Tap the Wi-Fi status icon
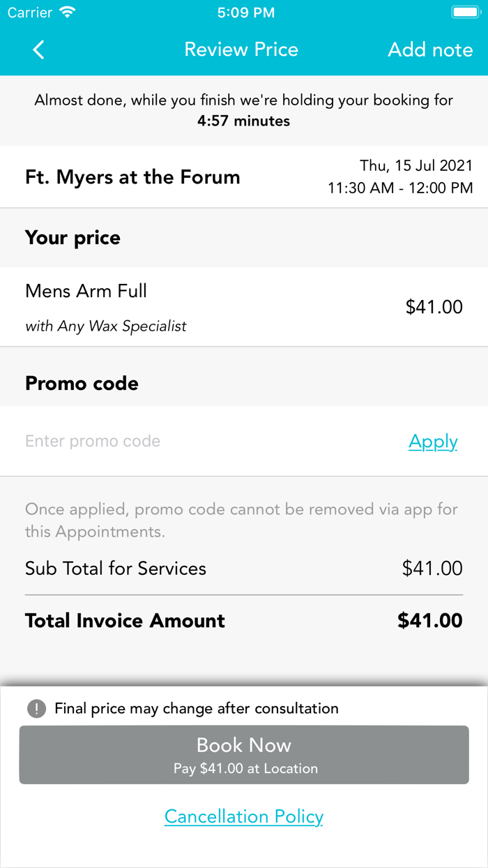The height and width of the screenshot is (868, 488). point(68,13)
